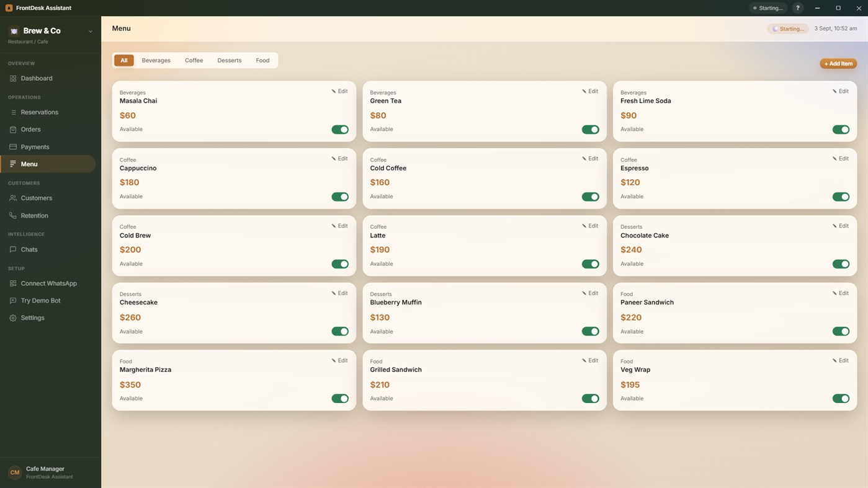Click the Brew & Co cafe logo icon
Image resolution: width=868 pixels, height=488 pixels.
pyautogui.click(x=14, y=31)
